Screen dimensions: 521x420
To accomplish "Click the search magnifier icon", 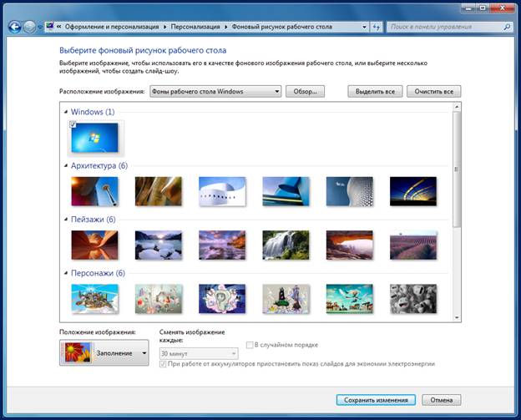I will coord(507,27).
